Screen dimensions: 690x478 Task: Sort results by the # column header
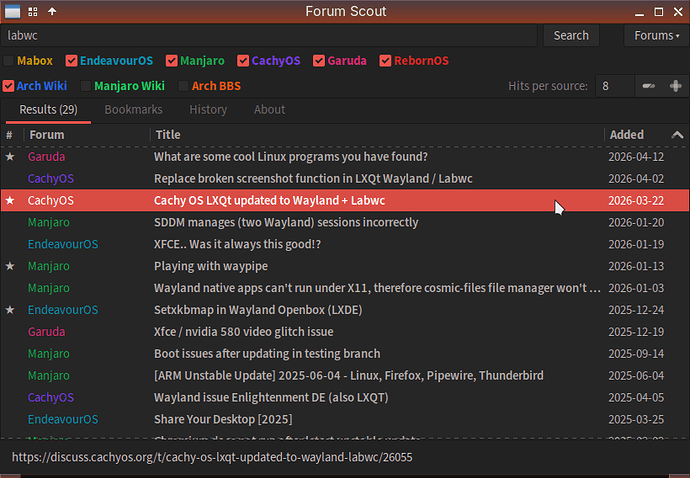click(12, 135)
